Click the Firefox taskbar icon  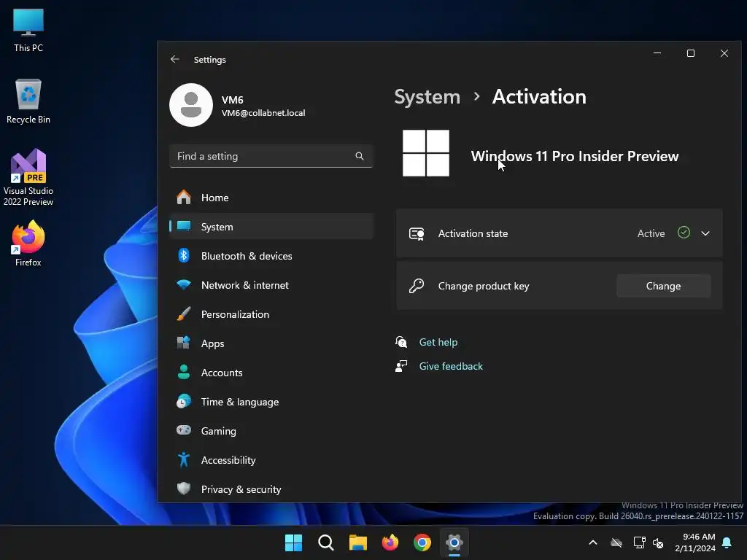390,542
